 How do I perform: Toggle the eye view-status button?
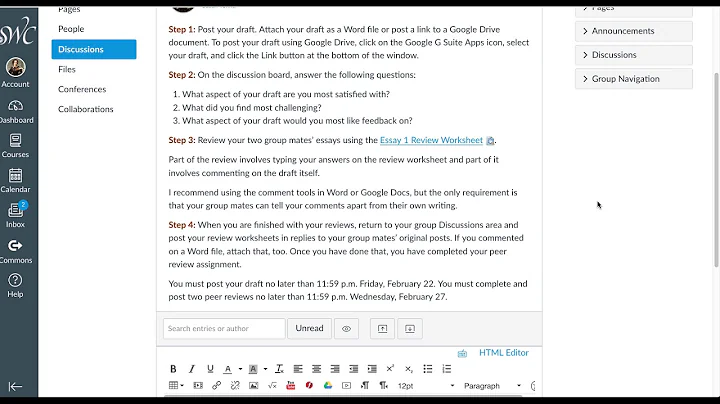[x=346, y=328]
